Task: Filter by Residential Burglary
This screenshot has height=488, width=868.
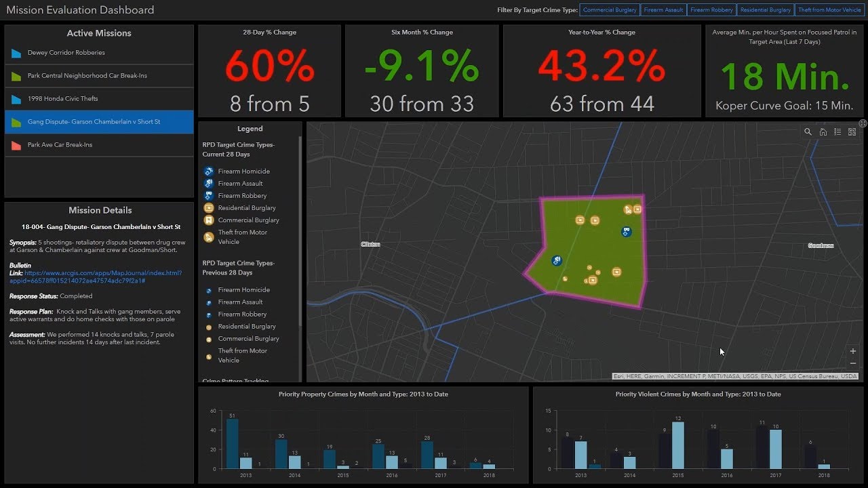Action: pyautogui.click(x=765, y=10)
